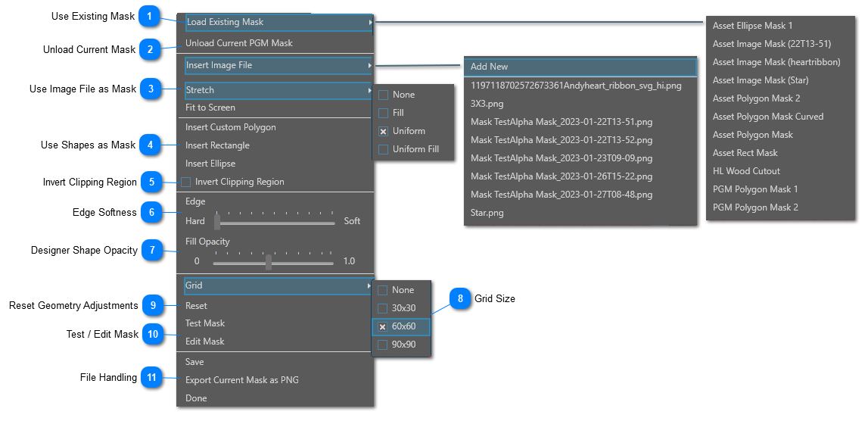Enable the Invert Clipping Region checkbox

186,182
